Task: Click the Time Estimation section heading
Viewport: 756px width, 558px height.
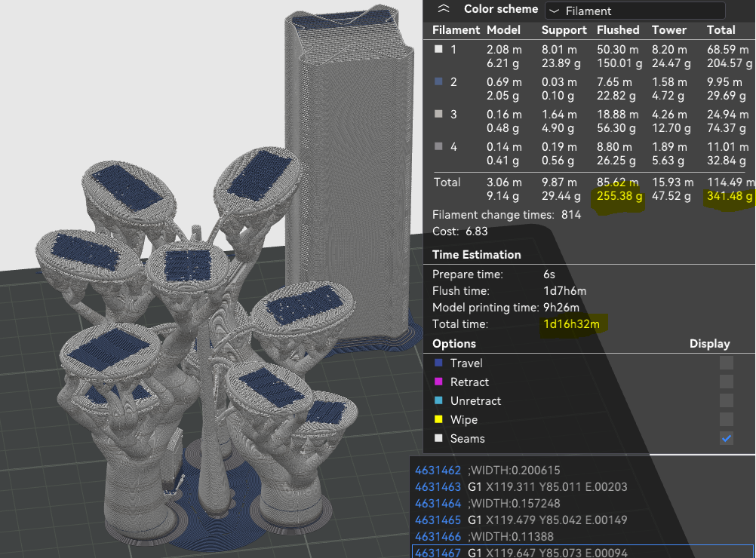Action: (476, 255)
